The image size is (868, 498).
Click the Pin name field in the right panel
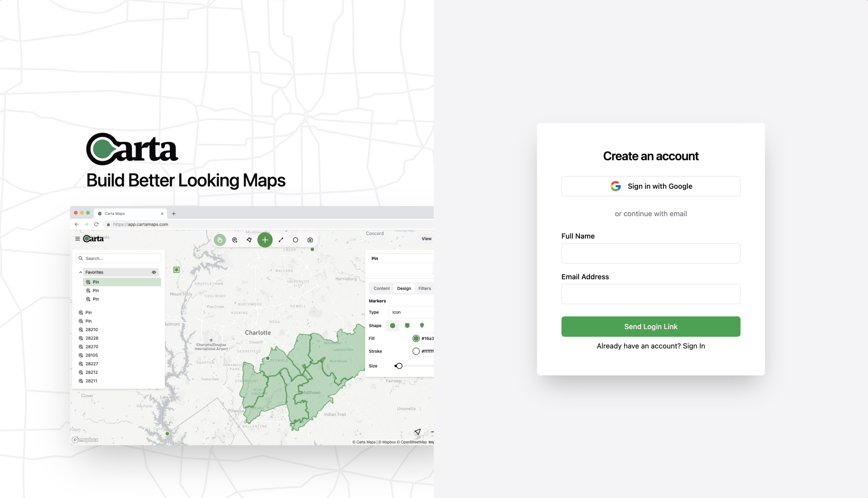coord(401,258)
